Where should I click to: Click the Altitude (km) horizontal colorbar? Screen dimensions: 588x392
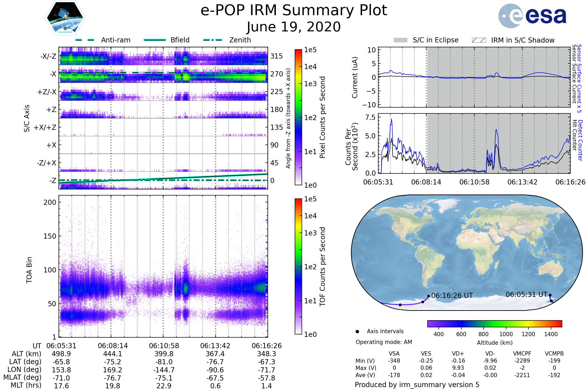click(494, 323)
